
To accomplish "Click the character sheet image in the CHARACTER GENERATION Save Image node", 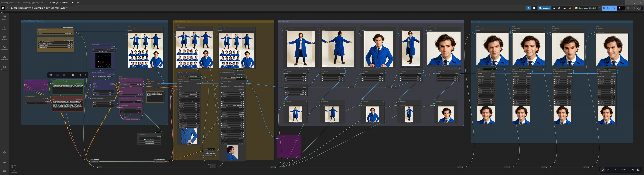I will pyautogui.click(x=146, y=50).
